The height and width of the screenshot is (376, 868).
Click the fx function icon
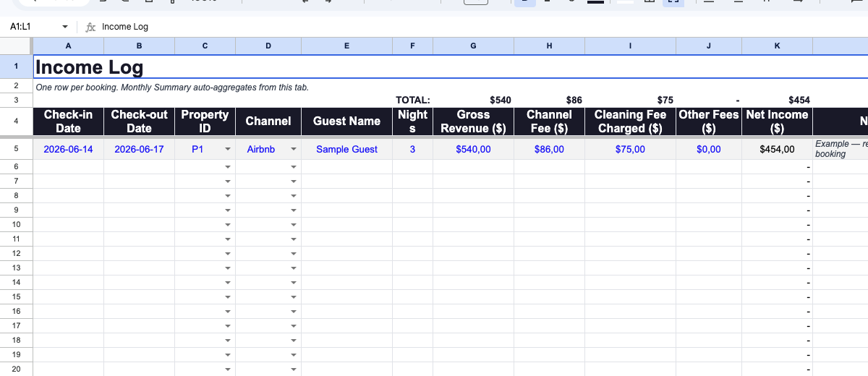(x=90, y=27)
